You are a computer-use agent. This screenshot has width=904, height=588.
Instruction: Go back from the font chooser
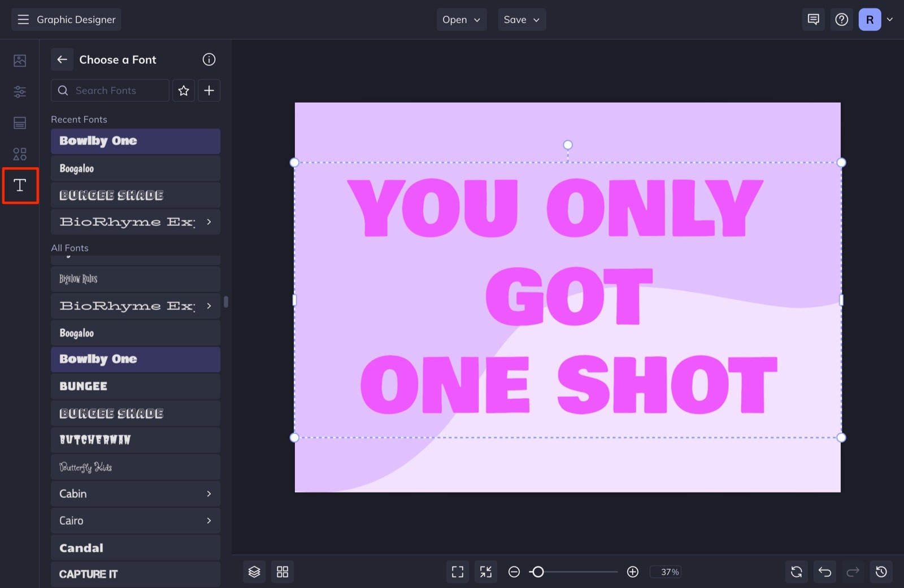tap(62, 59)
